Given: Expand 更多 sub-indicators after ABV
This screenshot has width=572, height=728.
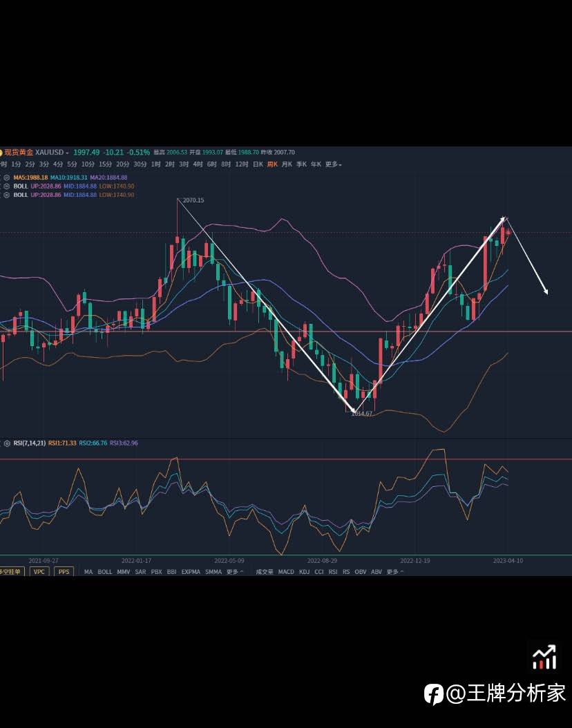Looking at the screenshot, I should [x=394, y=572].
